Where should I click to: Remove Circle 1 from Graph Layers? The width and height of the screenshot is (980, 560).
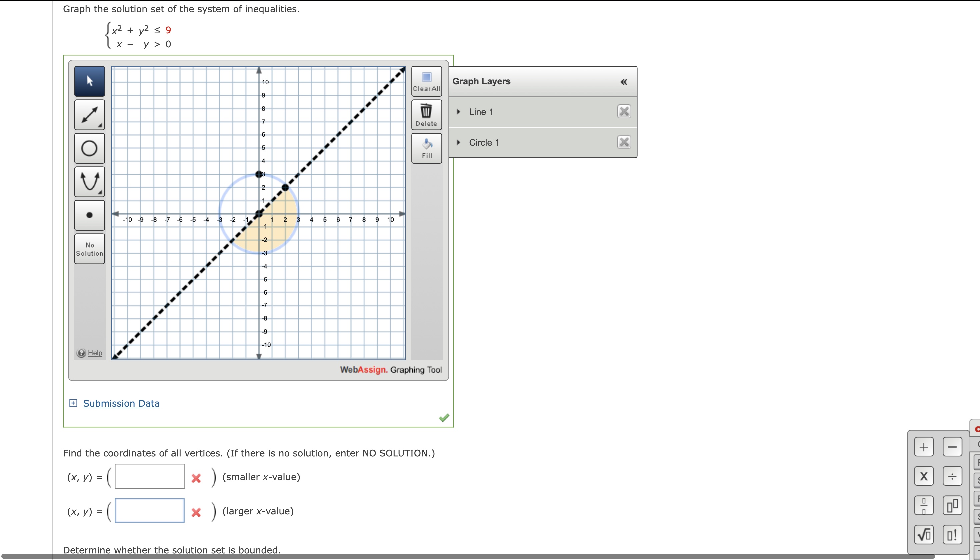(x=624, y=142)
